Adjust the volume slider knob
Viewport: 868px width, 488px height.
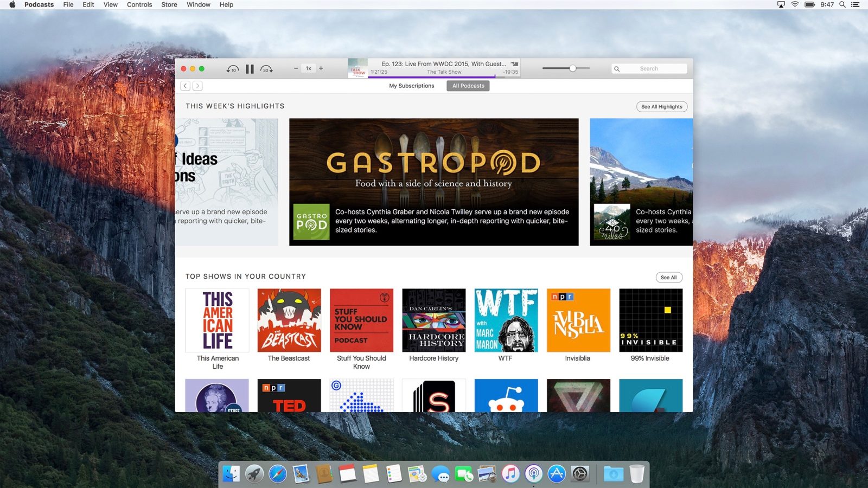click(x=572, y=68)
